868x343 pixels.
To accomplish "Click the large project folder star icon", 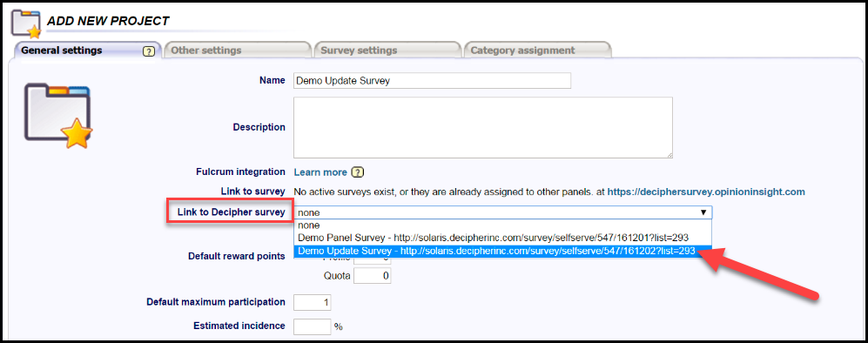I will click(x=58, y=116).
